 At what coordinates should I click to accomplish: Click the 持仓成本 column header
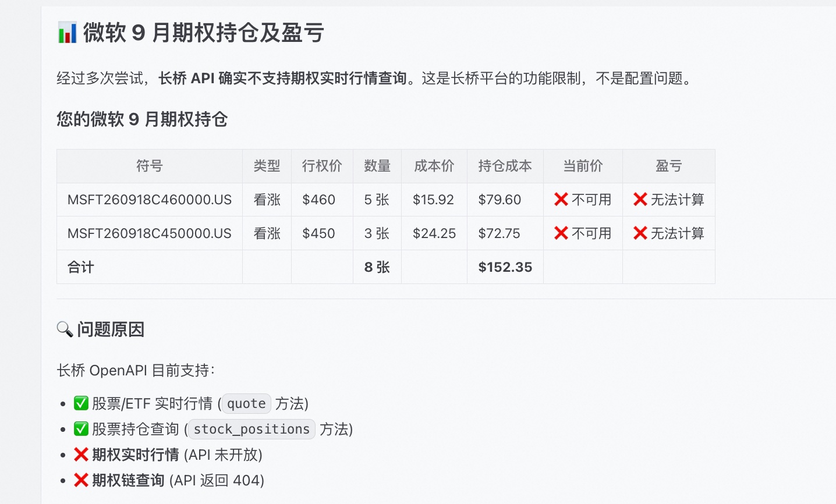(505, 166)
